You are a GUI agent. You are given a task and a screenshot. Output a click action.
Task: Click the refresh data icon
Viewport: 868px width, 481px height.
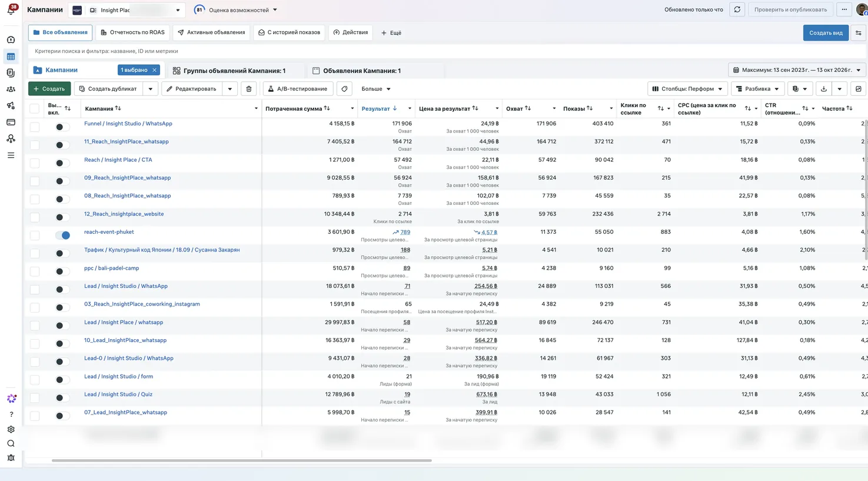(737, 9)
